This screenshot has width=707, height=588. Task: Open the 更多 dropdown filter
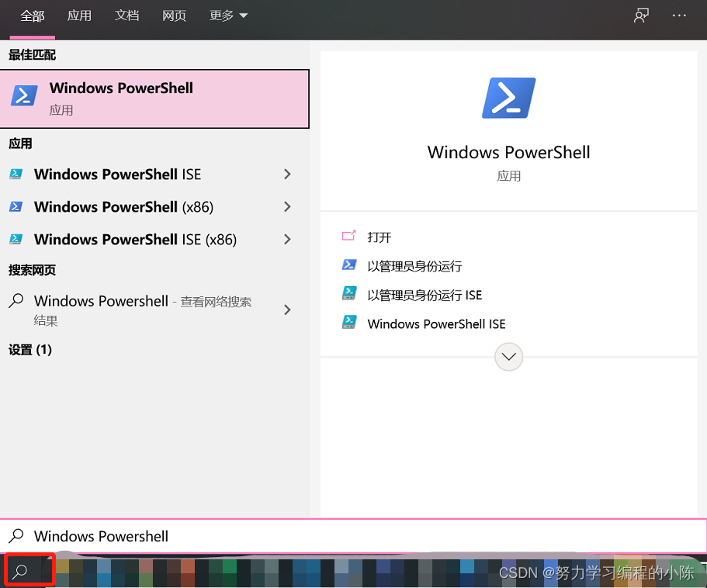pyautogui.click(x=229, y=16)
